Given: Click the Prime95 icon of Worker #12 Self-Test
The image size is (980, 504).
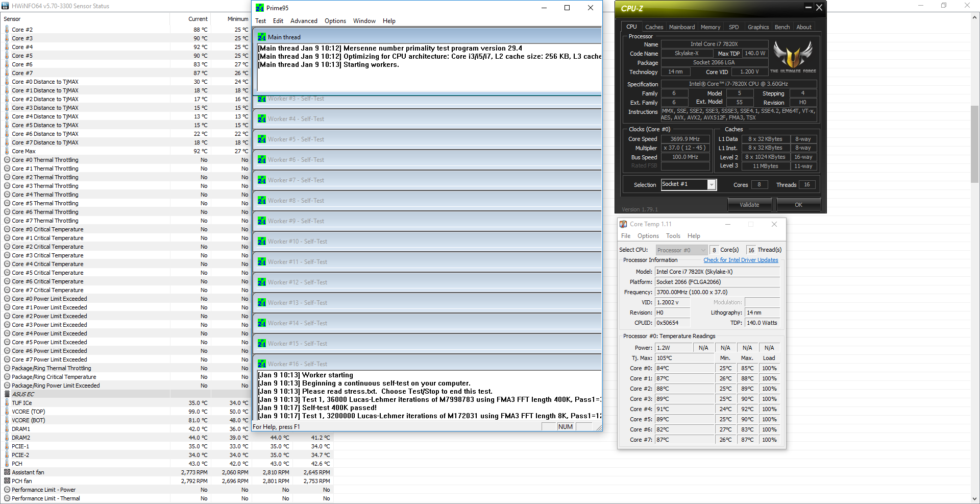Looking at the screenshot, I should coord(262,282).
